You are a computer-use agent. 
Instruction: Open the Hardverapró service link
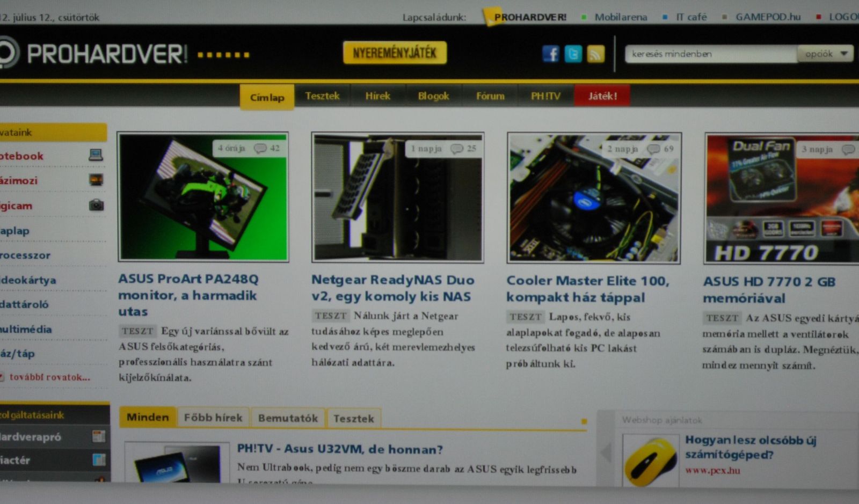[31, 437]
